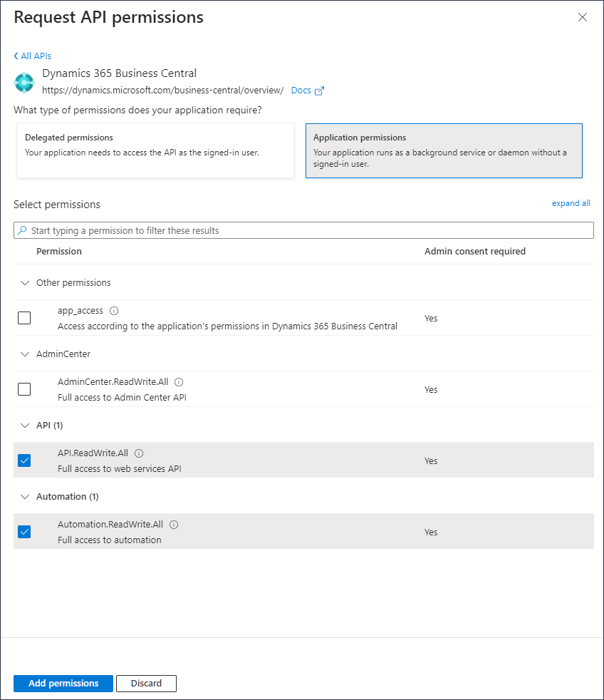Collapse the Other permissions group
This screenshot has height=700, width=604.
(x=25, y=283)
